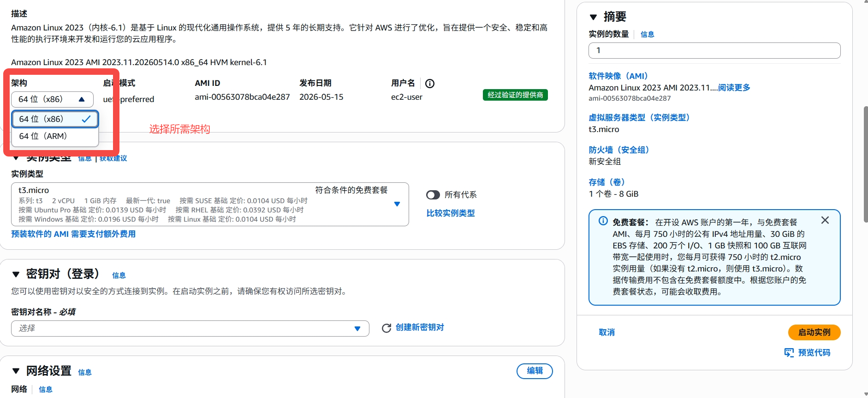Click the 编辑 button in 网络设置
This screenshot has height=398, width=868.
[535, 371]
